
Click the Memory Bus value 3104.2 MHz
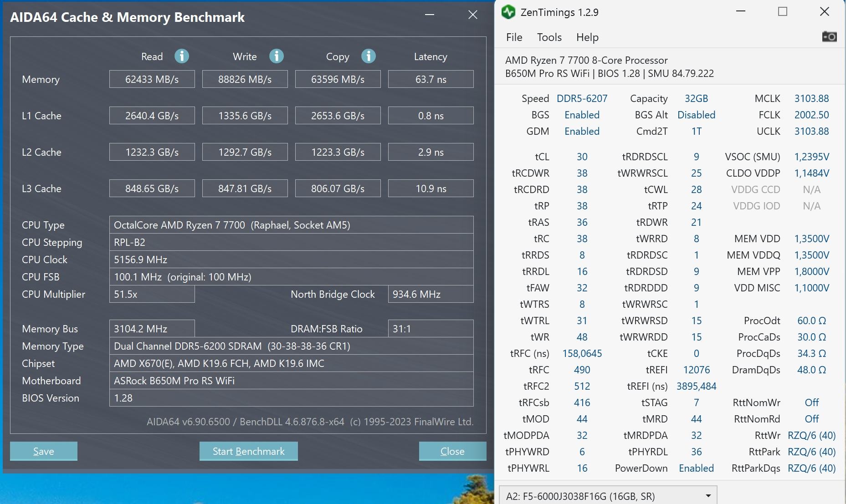(152, 329)
